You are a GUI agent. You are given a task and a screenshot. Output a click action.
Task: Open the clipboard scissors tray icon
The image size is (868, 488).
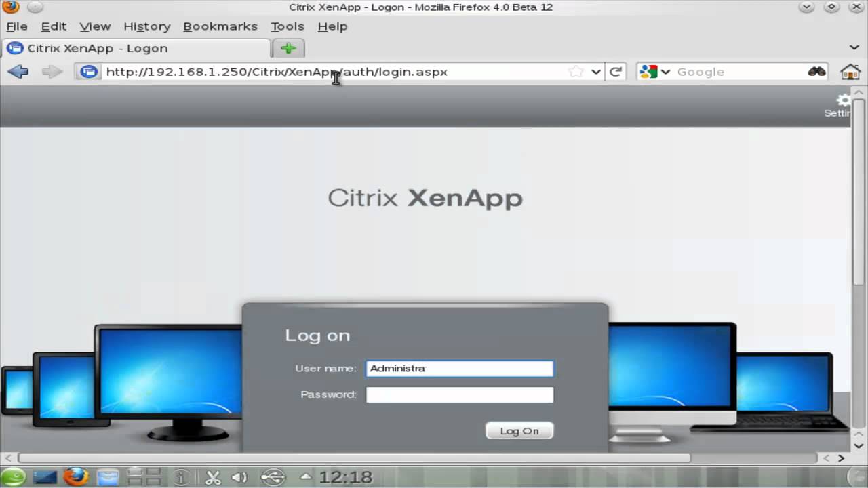pos(213,477)
